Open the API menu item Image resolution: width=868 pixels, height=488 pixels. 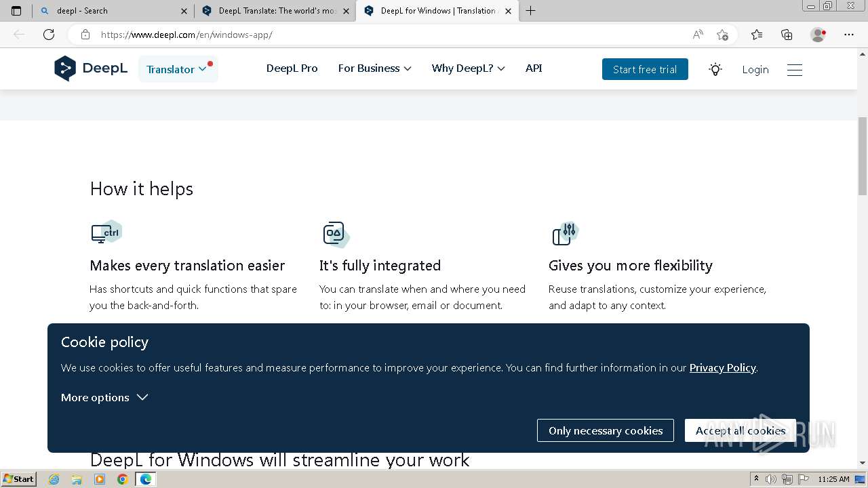click(534, 68)
